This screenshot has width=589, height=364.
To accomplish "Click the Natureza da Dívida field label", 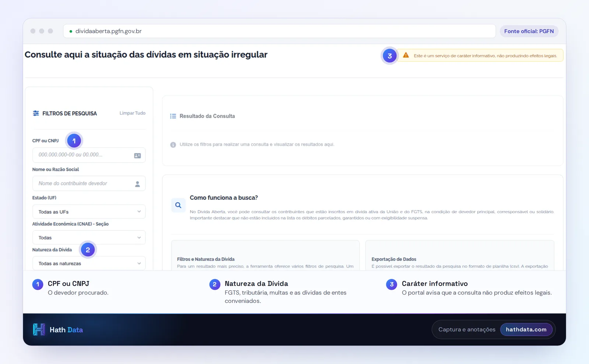I will (x=52, y=250).
